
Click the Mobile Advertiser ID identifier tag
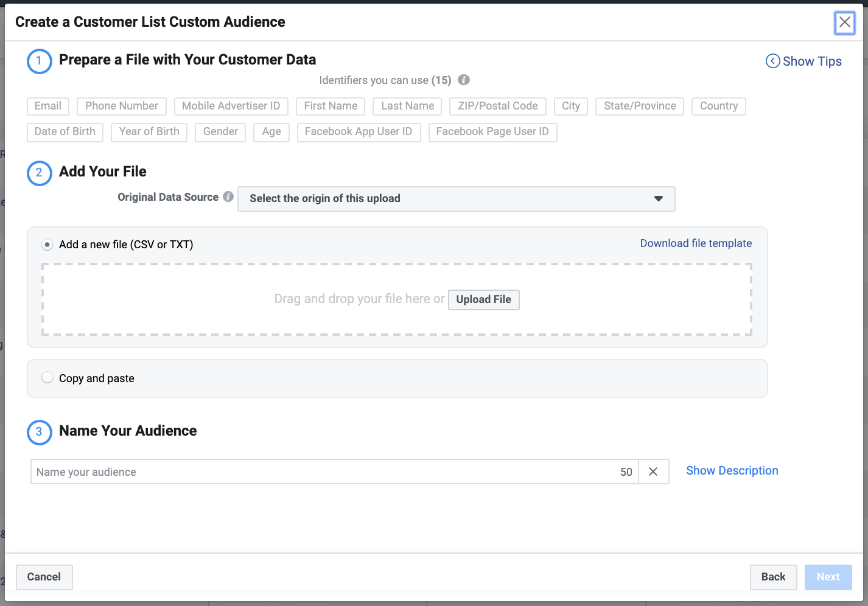click(231, 106)
